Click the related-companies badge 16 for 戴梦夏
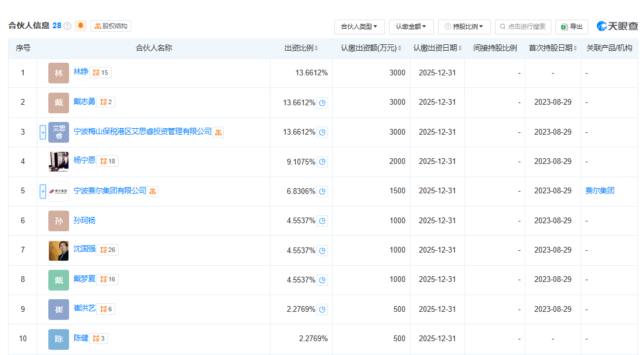 pos(108,280)
